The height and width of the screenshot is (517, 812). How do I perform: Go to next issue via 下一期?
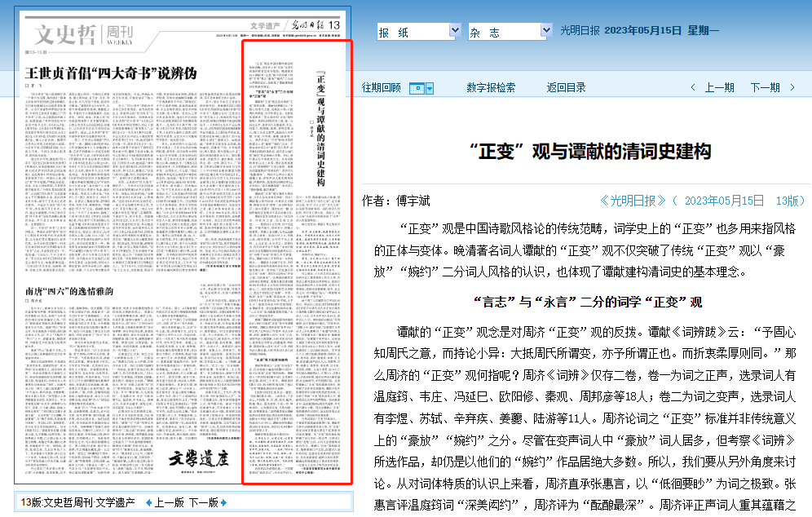click(x=765, y=88)
